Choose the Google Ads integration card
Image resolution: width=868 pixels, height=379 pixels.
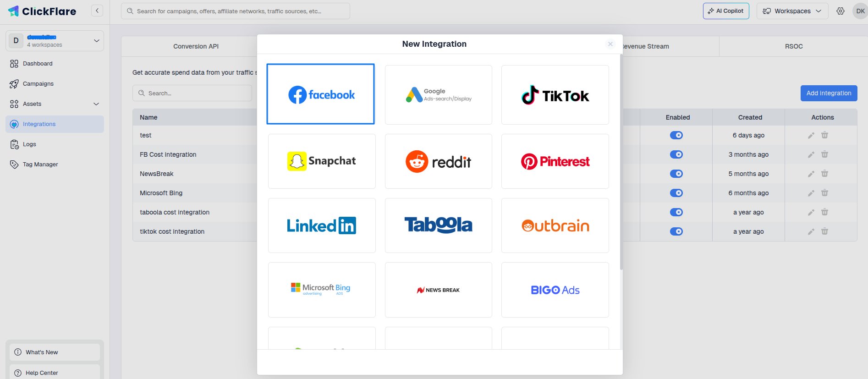438,95
